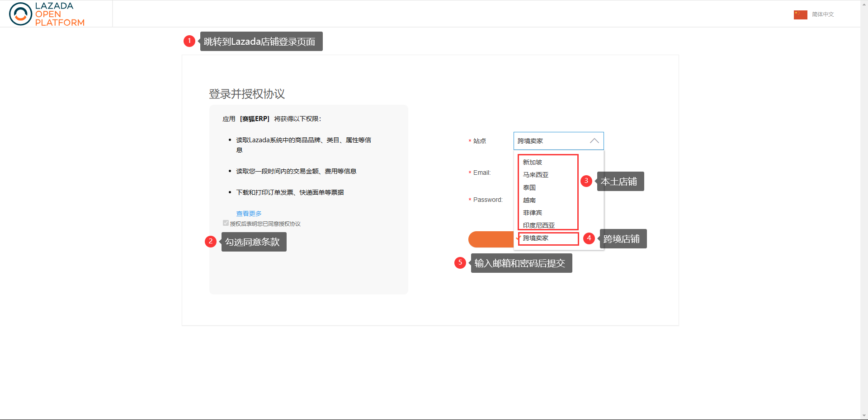Click the 站点 field label

pyautogui.click(x=480, y=141)
